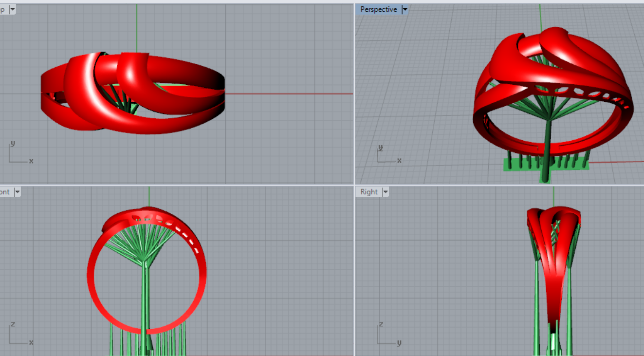
Task: Click the world axis icon in Perspective view
Action: click(x=387, y=154)
